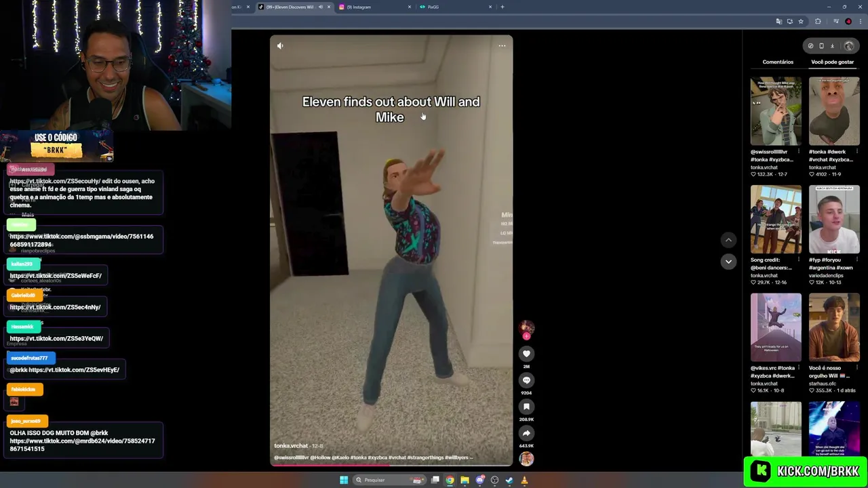Open #strangerthings hashtag in caption
Image resolution: width=868 pixels, height=488 pixels.
click(x=425, y=457)
